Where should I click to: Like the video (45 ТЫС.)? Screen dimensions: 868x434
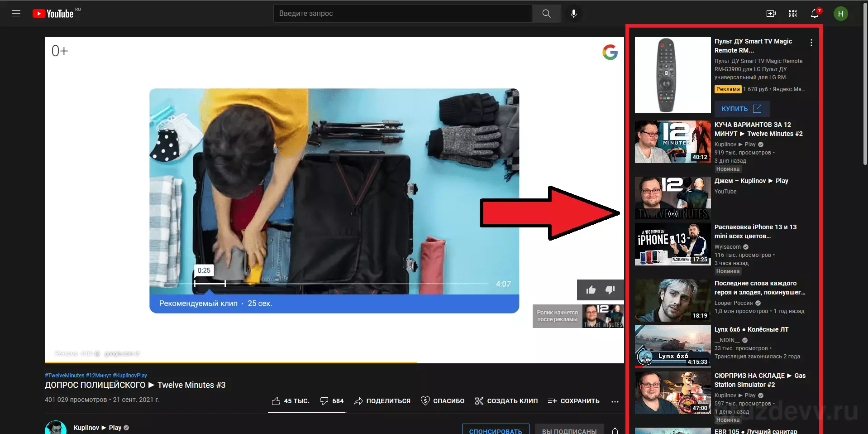[290, 401]
